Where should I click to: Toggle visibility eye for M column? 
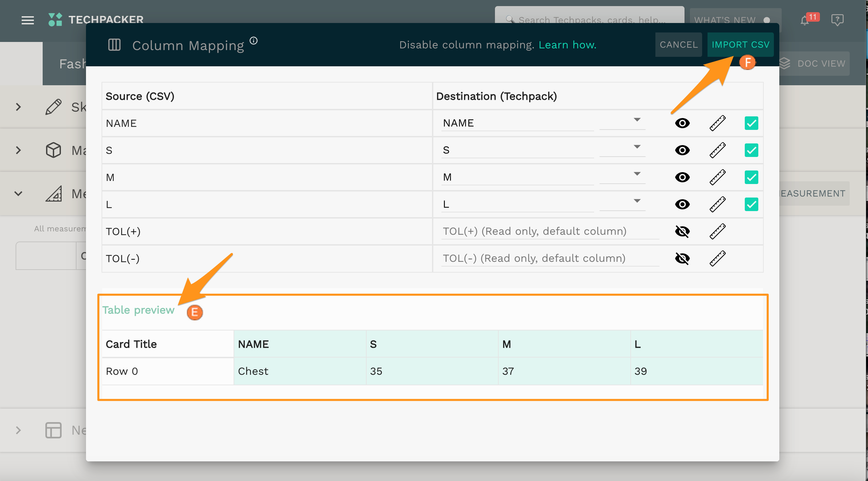682,177
